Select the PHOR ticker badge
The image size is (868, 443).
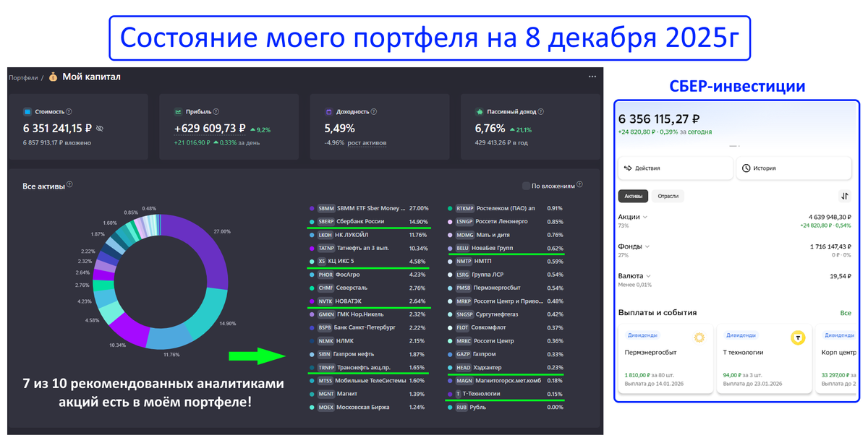326,275
